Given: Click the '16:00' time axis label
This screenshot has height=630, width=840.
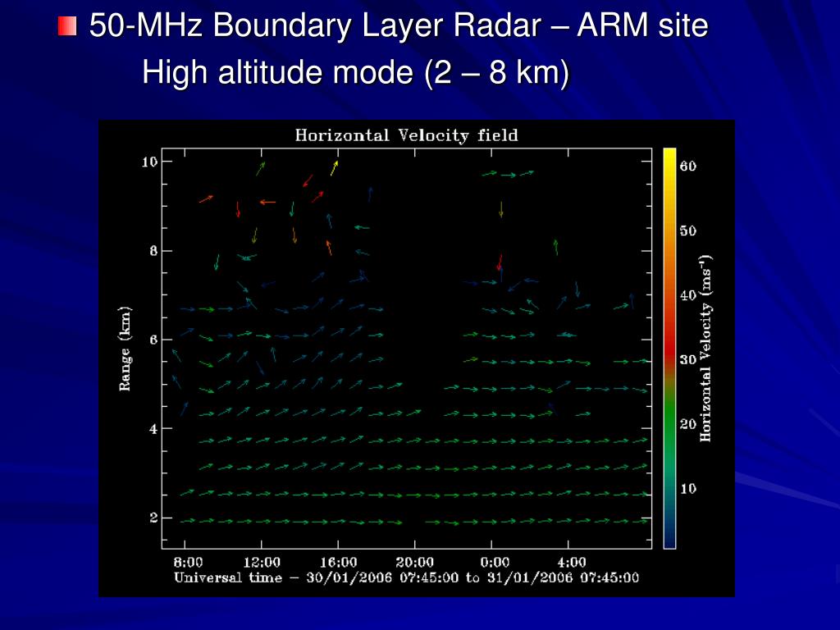Looking at the screenshot, I should click(339, 562).
